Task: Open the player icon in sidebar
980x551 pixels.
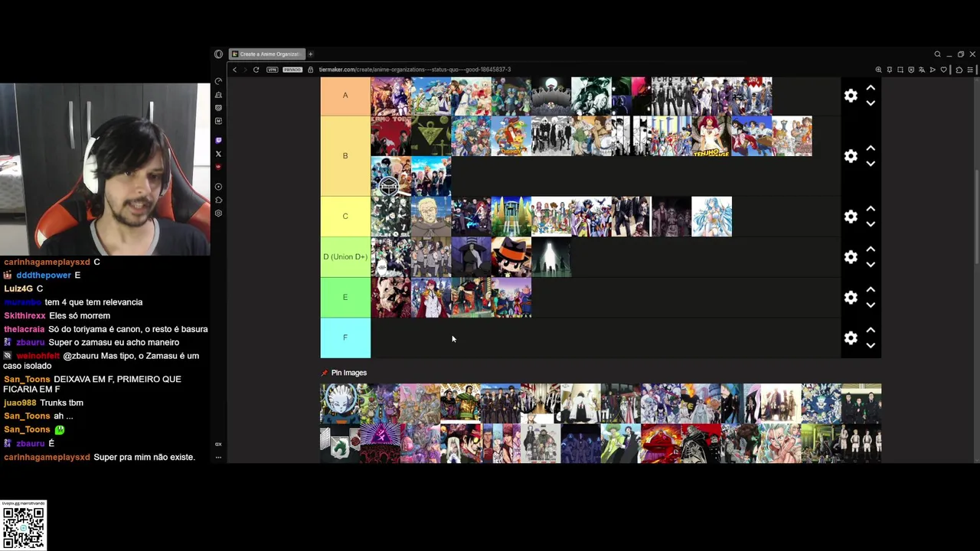Action: (x=218, y=187)
